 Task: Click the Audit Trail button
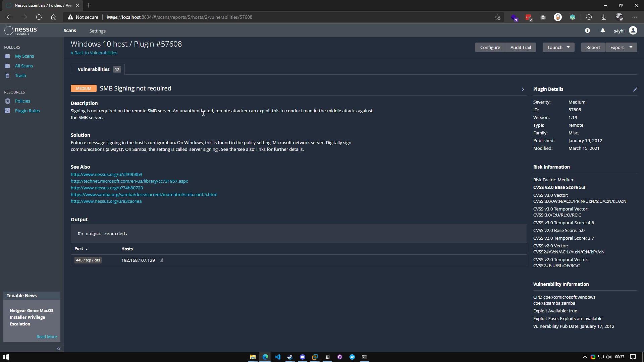521,47
